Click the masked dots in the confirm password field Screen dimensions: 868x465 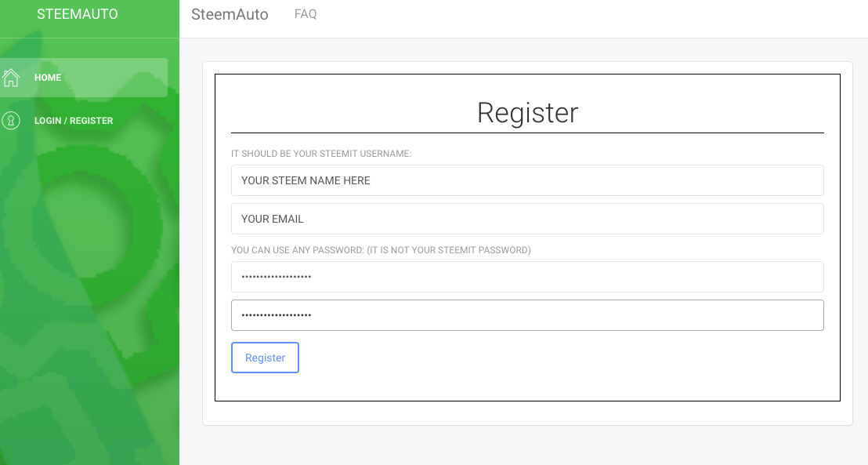(277, 315)
